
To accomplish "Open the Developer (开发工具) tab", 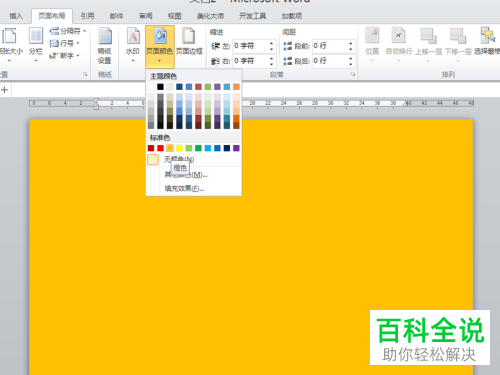I will (252, 16).
